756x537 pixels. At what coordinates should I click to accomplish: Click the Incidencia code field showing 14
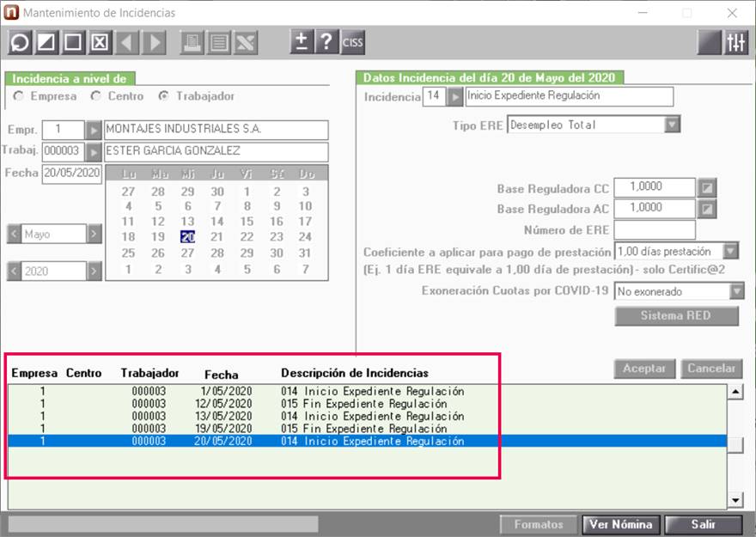coord(434,96)
